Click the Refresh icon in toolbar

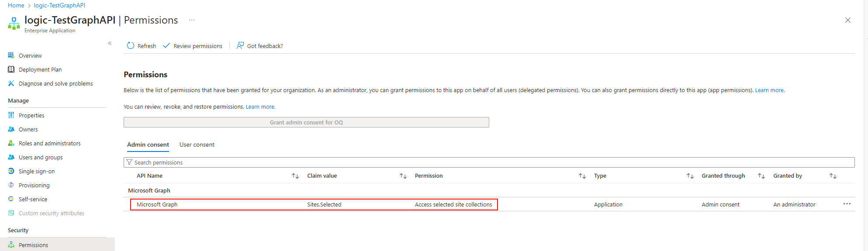click(x=131, y=45)
